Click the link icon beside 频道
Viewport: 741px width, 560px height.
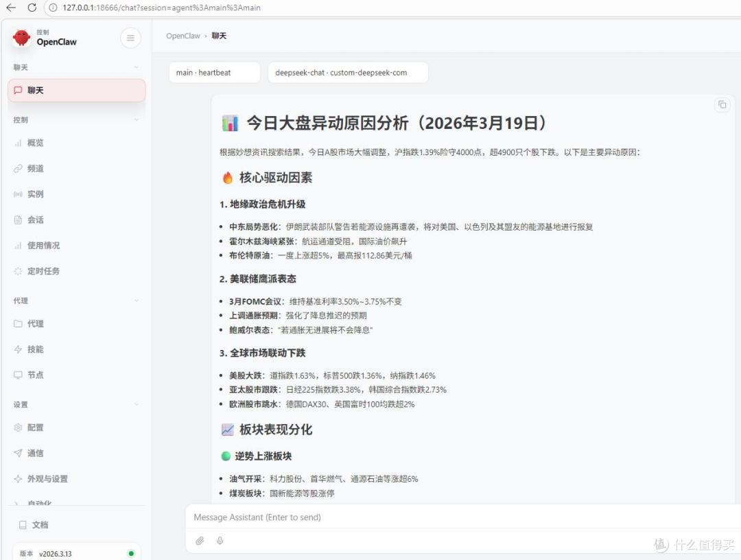(x=18, y=168)
